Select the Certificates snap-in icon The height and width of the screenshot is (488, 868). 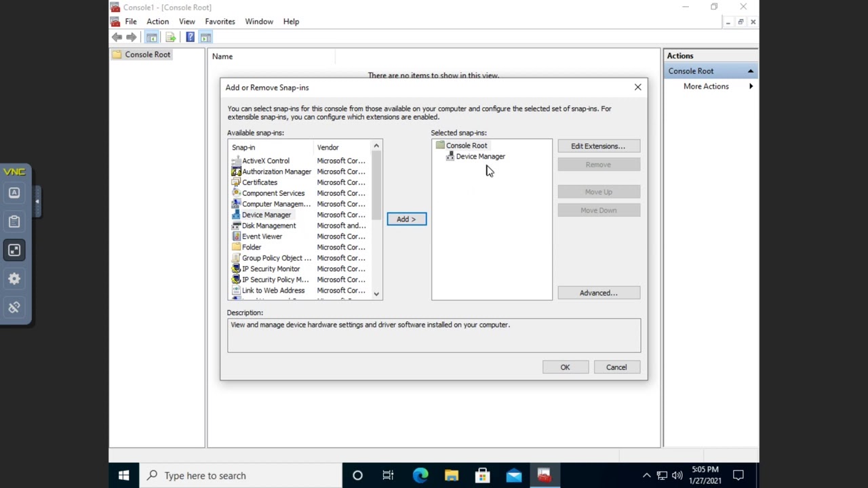point(236,182)
